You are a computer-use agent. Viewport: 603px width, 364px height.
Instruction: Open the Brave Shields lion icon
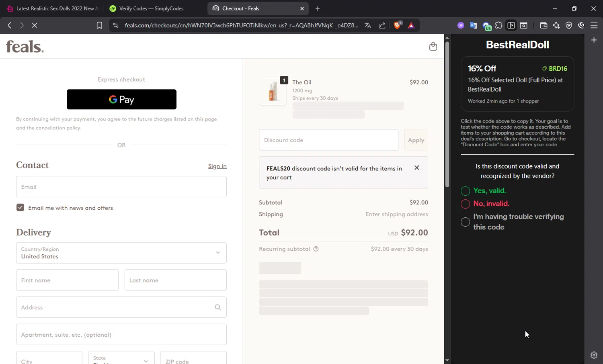pyautogui.click(x=398, y=25)
